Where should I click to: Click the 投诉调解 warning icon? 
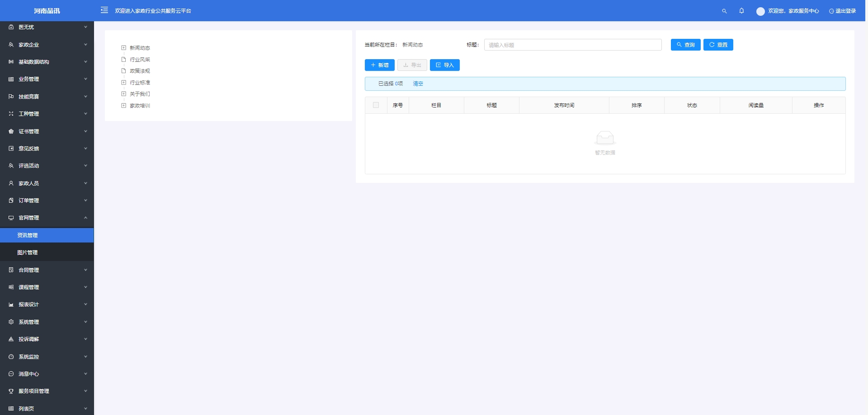click(11, 339)
